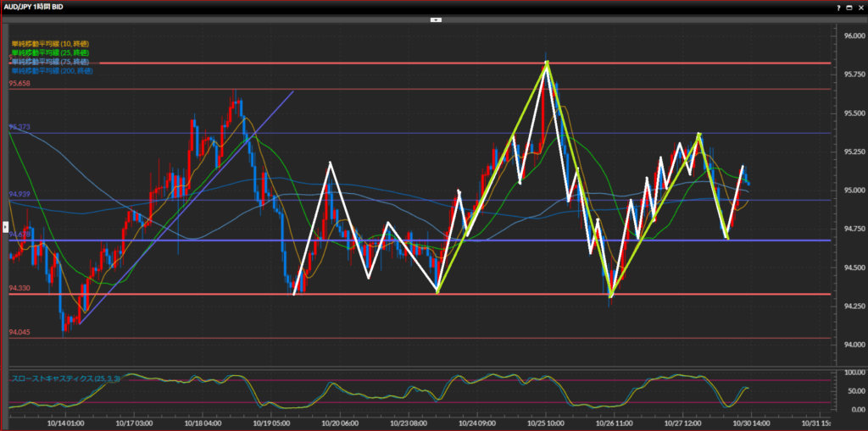Image resolution: width=868 pixels, height=431 pixels.
Task: Expand the top toolbar dropdown arrow
Action: [434, 19]
